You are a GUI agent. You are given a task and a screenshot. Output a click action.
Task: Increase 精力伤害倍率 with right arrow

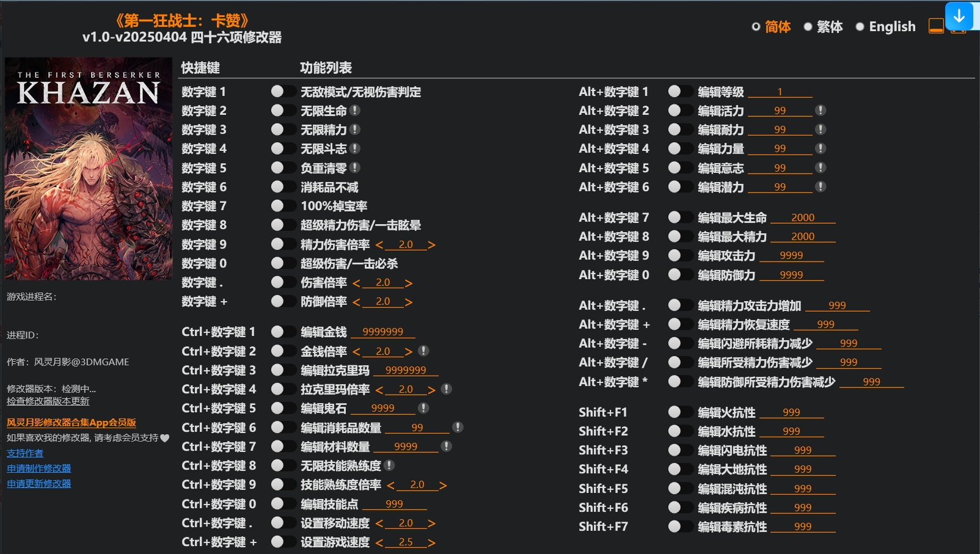click(431, 245)
